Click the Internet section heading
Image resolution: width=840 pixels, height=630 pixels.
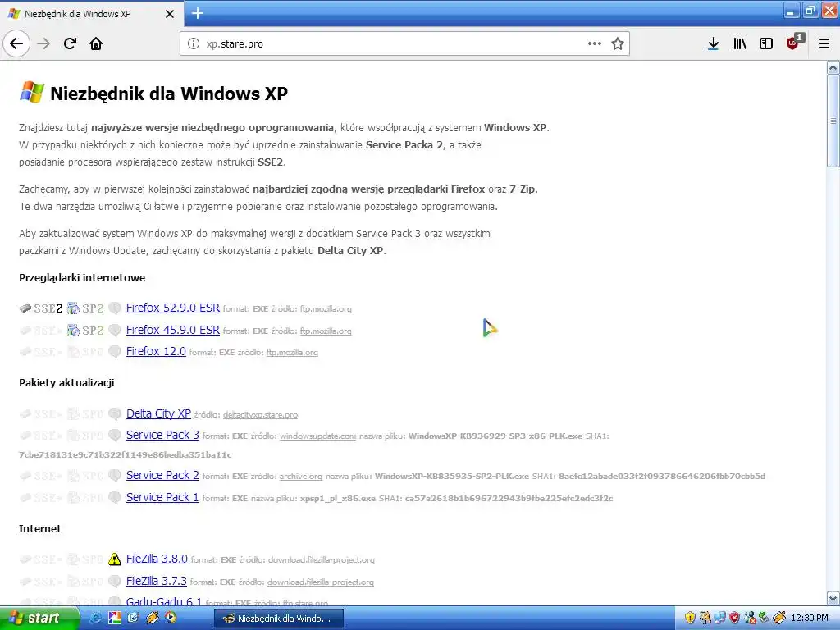40,529
